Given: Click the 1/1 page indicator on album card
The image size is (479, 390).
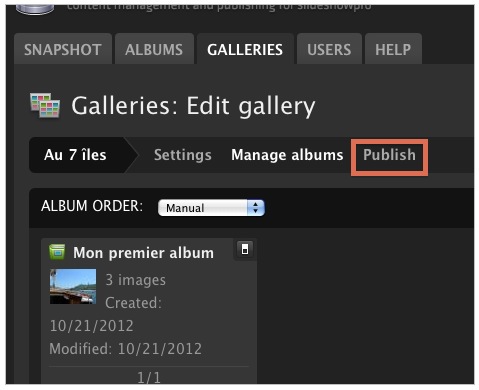Looking at the screenshot, I should click(x=149, y=378).
